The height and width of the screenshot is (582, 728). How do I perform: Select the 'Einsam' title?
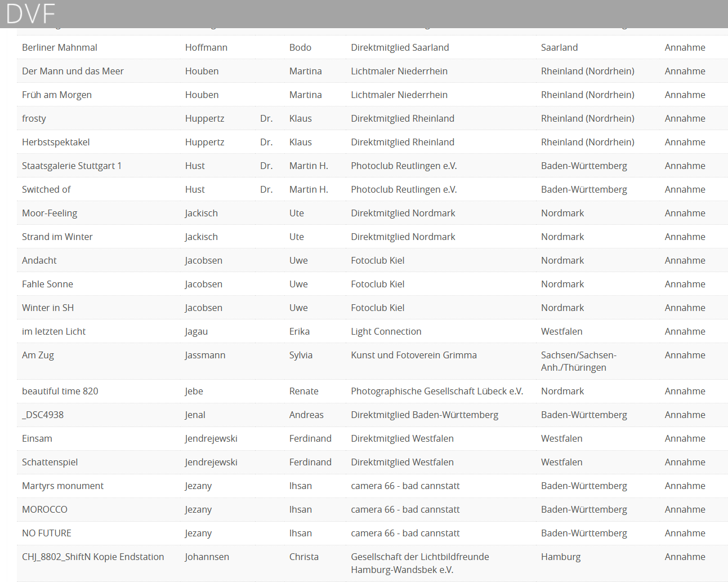37,438
